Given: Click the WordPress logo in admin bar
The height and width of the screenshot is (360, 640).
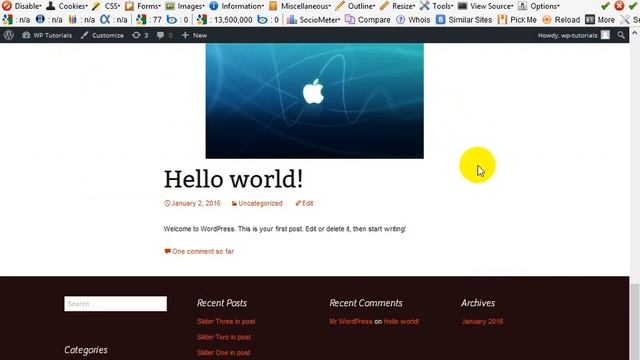Looking at the screenshot, I should (9, 36).
